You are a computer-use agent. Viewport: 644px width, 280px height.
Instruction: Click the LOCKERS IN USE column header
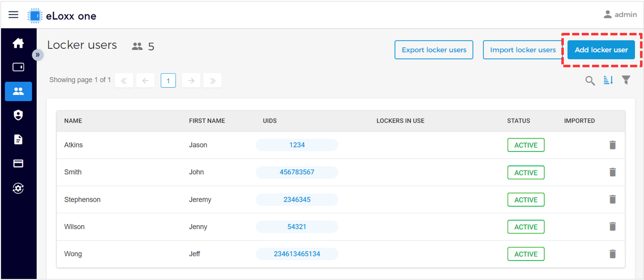pyautogui.click(x=400, y=121)
